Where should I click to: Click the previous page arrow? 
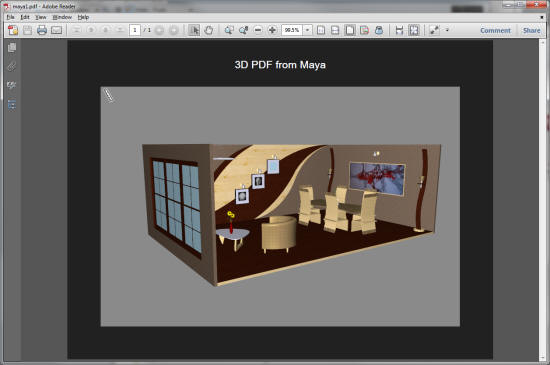pos(90,30)
